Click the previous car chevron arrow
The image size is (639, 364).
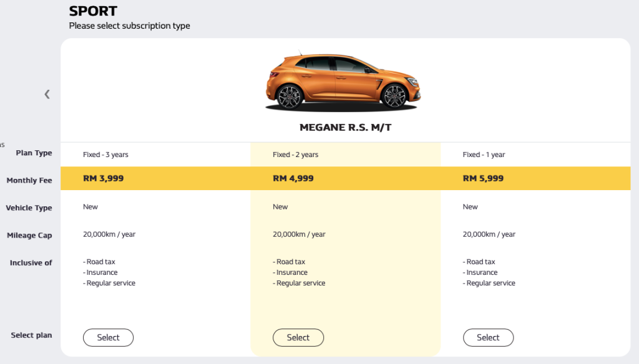coord(47,94)
